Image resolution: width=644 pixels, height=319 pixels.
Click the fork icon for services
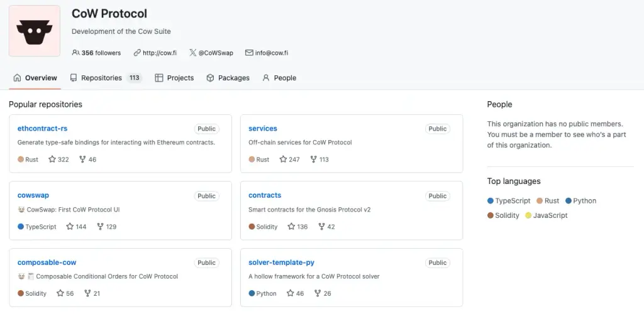tap(313, 159)
